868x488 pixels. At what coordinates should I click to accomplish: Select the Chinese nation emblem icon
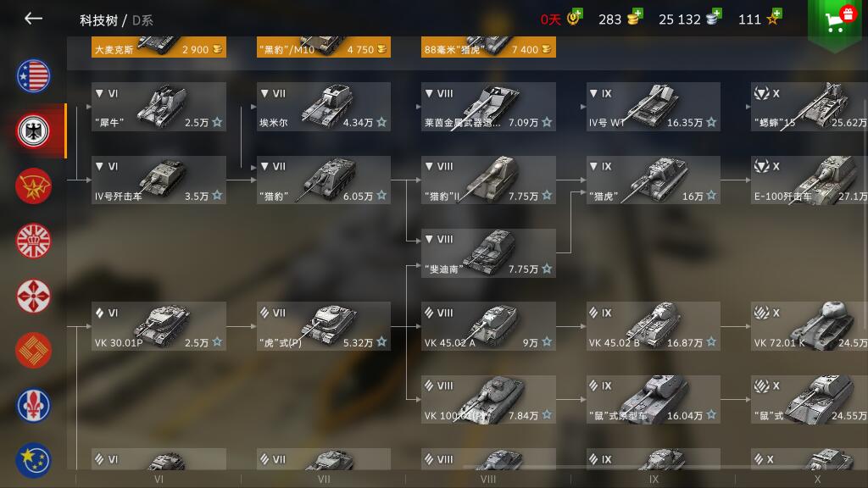click(33, 351)
